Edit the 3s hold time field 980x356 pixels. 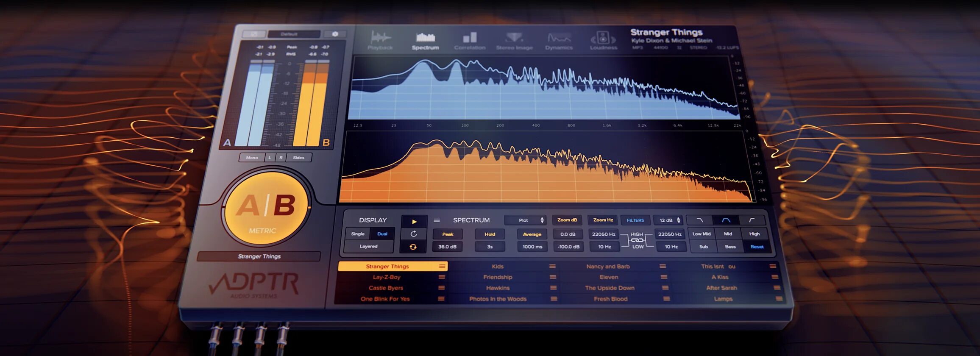tap(490, 247)
